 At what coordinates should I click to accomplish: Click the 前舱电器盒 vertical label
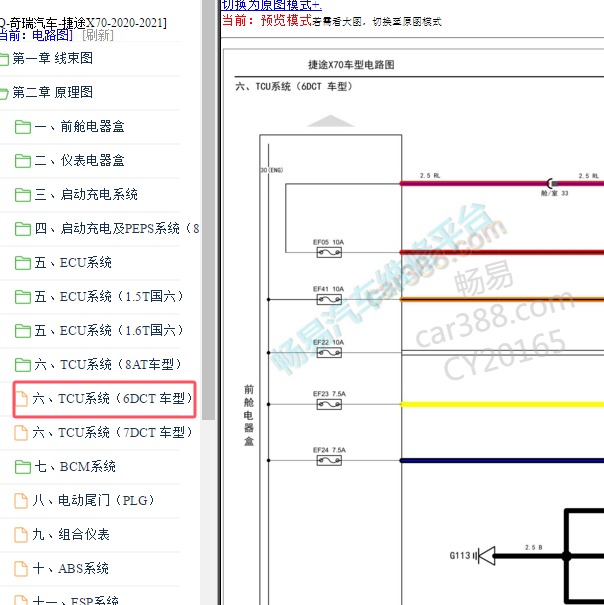249,415
